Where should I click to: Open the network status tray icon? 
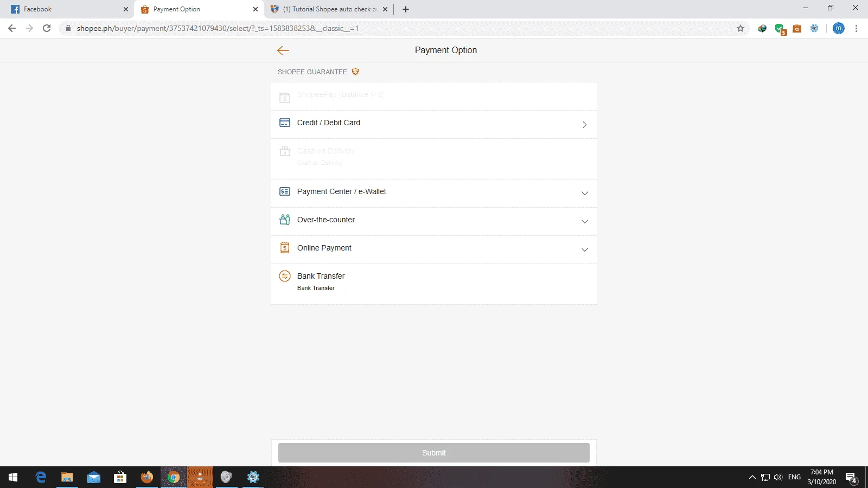765,477
